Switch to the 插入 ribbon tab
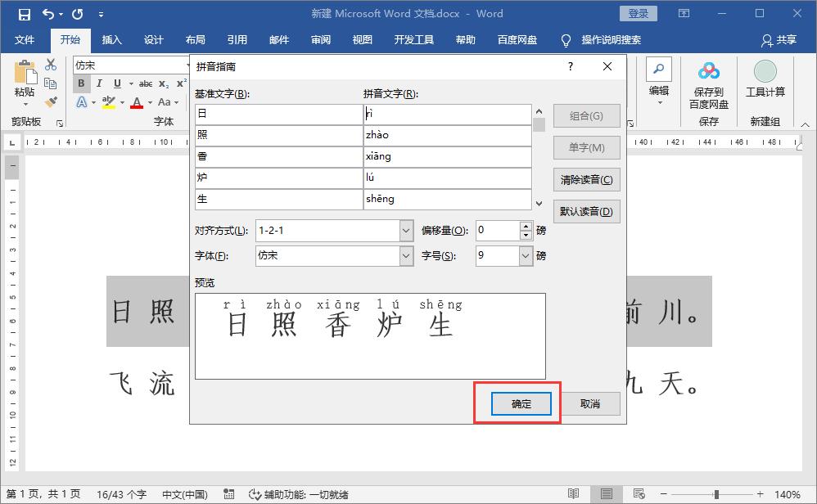 [x=111, y=38]
